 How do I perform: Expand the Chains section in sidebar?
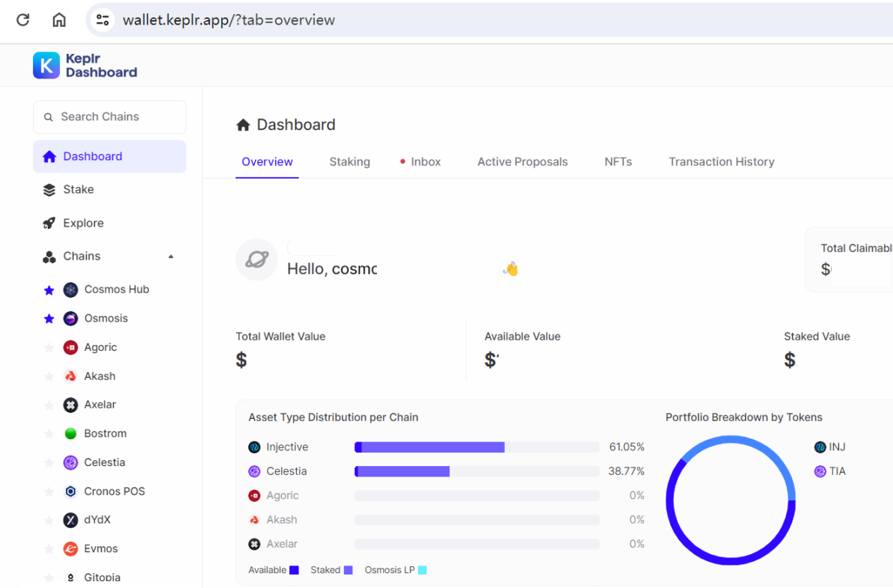(82, 257)
